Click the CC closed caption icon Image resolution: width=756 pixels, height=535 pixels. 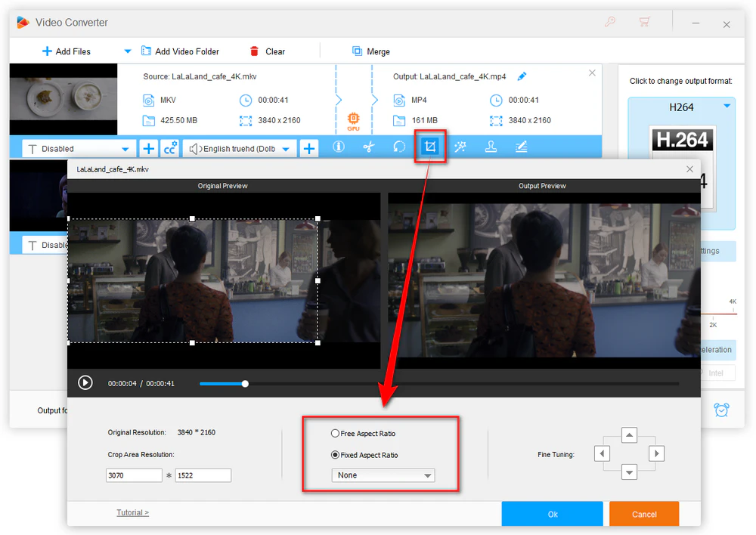pyautogui.click(x=170, y=148)
